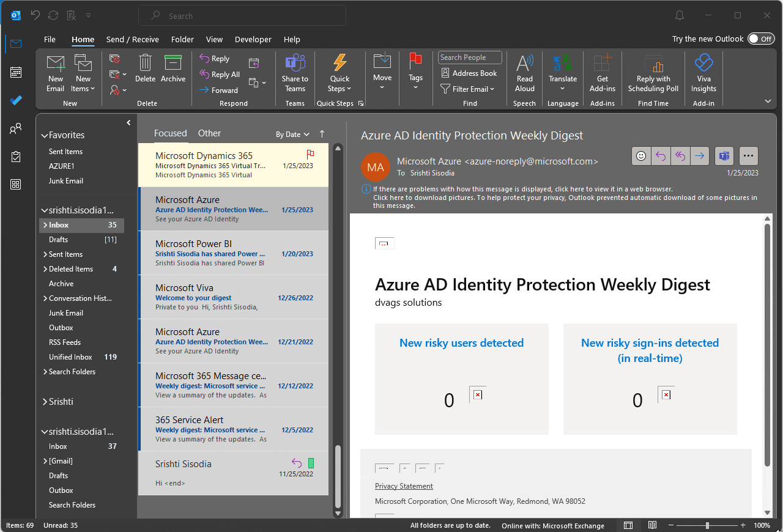The width and height of the screenshot is (783, 532).
Task: Click New risky users detected link
Action: tap(461, 343)
